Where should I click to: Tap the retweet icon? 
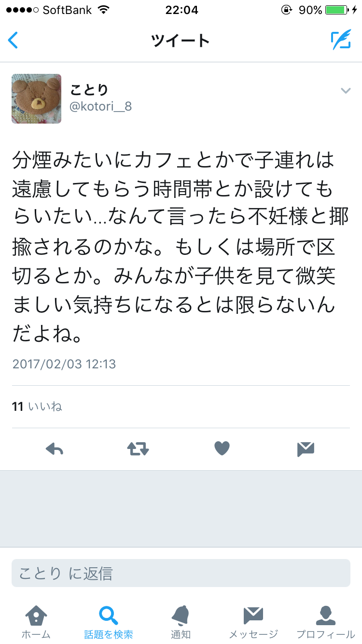pos(138,449)
